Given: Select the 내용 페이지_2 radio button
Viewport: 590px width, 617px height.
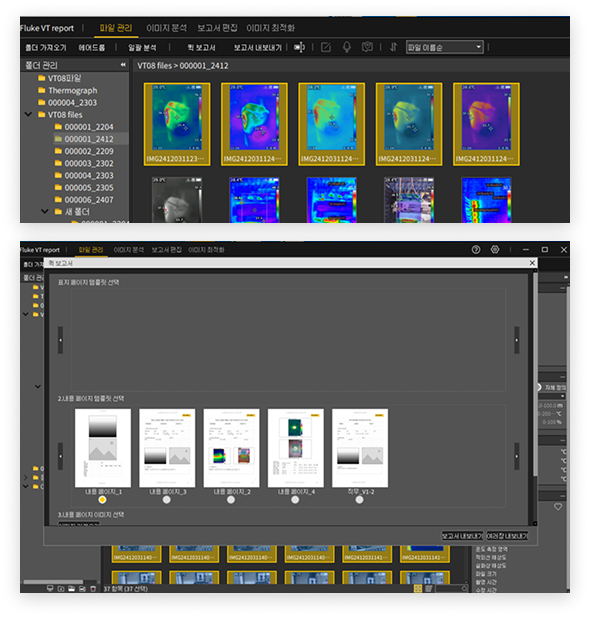Looking at the screenshot, I should pyautogui.click(x=231, y=500).
